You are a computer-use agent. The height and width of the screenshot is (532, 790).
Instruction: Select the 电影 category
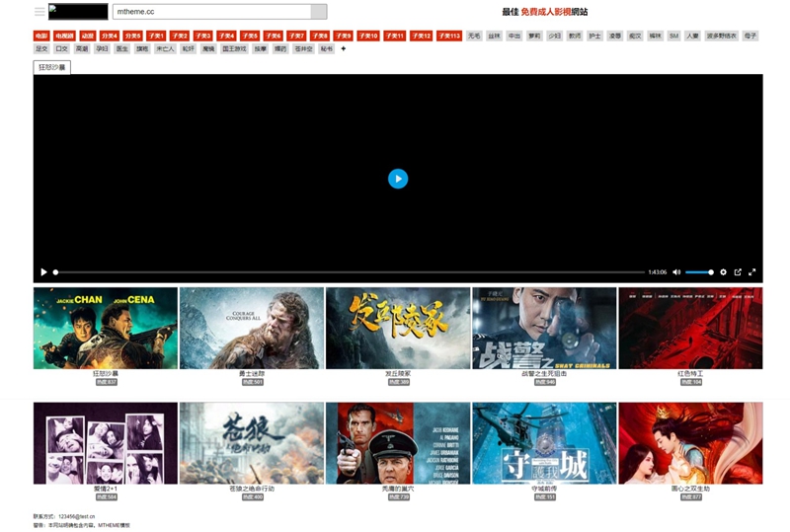(41, 36)
